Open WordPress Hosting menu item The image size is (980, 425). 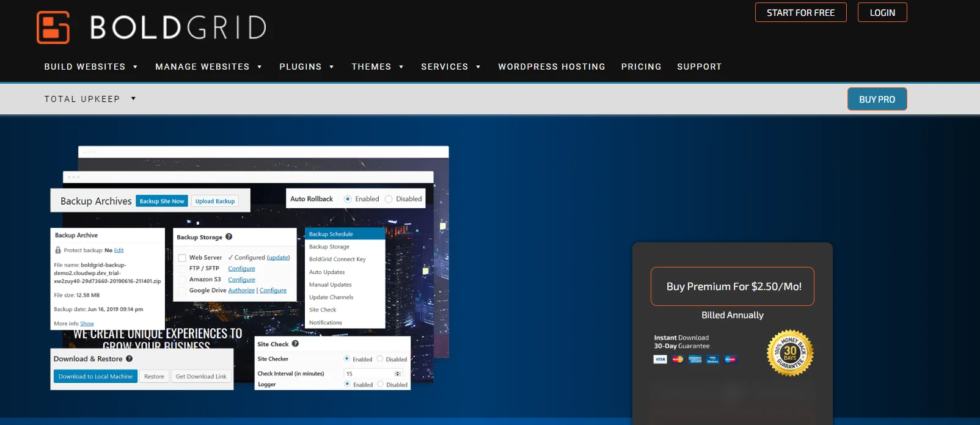(552, 67)
